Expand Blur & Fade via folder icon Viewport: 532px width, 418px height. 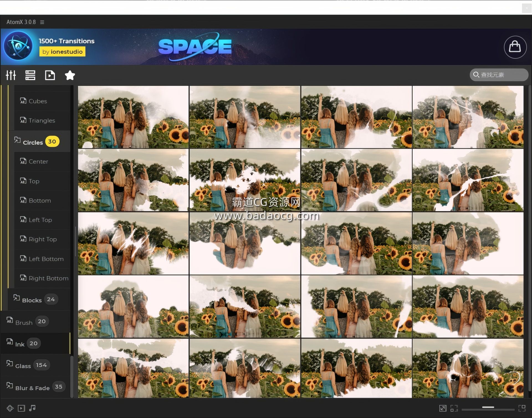pos(10,385)
